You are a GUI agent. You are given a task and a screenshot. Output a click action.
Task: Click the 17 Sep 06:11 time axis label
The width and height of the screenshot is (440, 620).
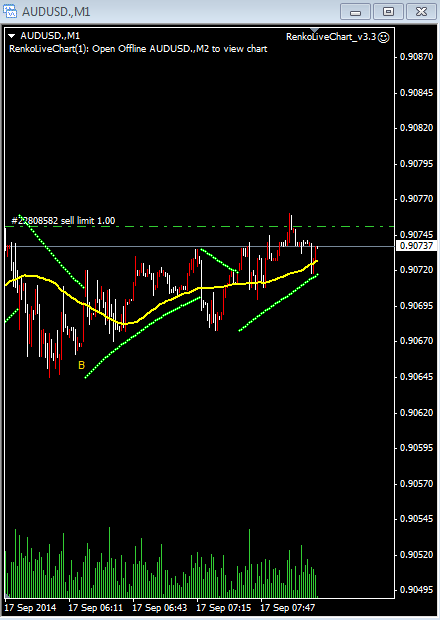click(96, 608)
